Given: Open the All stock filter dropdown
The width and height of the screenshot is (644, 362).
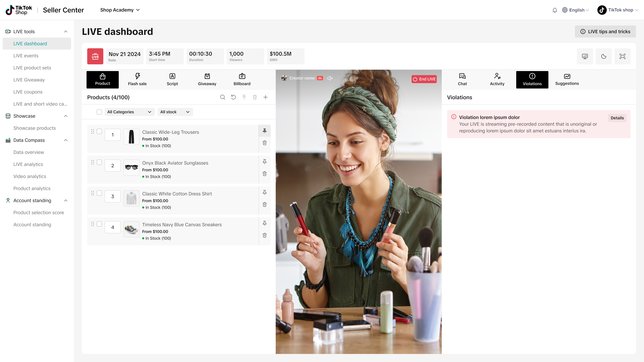Looking at the screenshot, I should coord(175,112).
